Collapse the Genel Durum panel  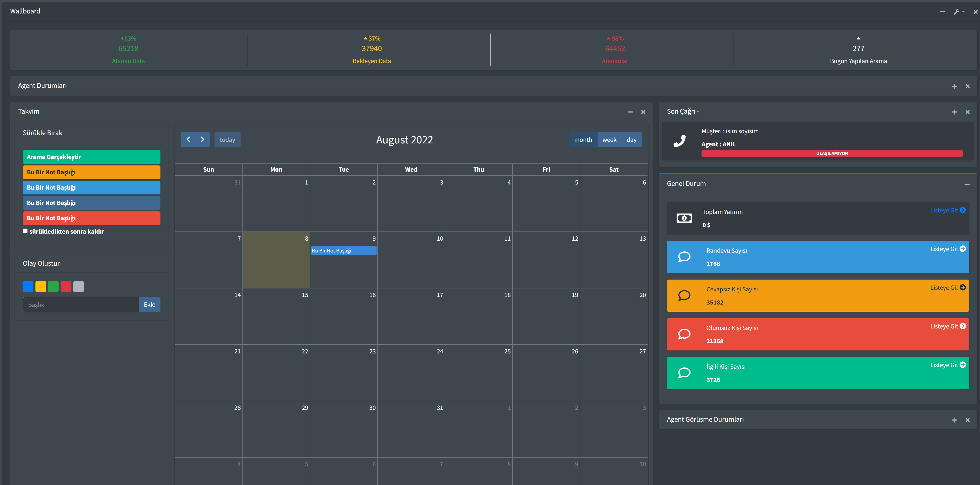coord(967,184)
